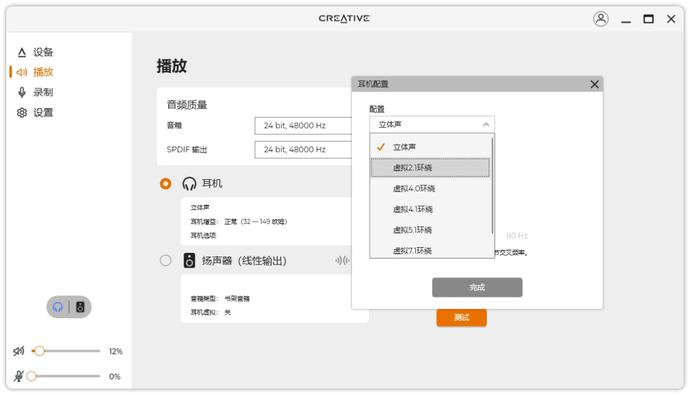This screenshot has width=690, height=395.
Task: Open the 音箱 audio quality dropdown
Action: pyautogui.click(x=303, y=126)
